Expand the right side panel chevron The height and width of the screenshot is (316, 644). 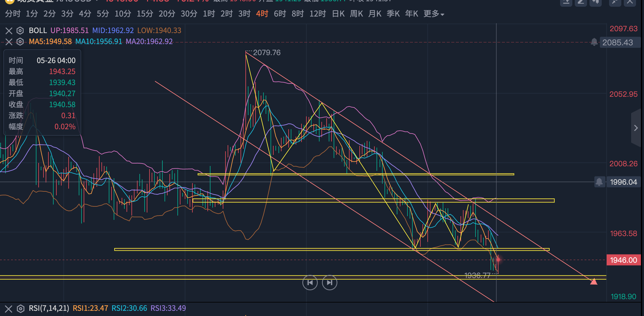636,128
